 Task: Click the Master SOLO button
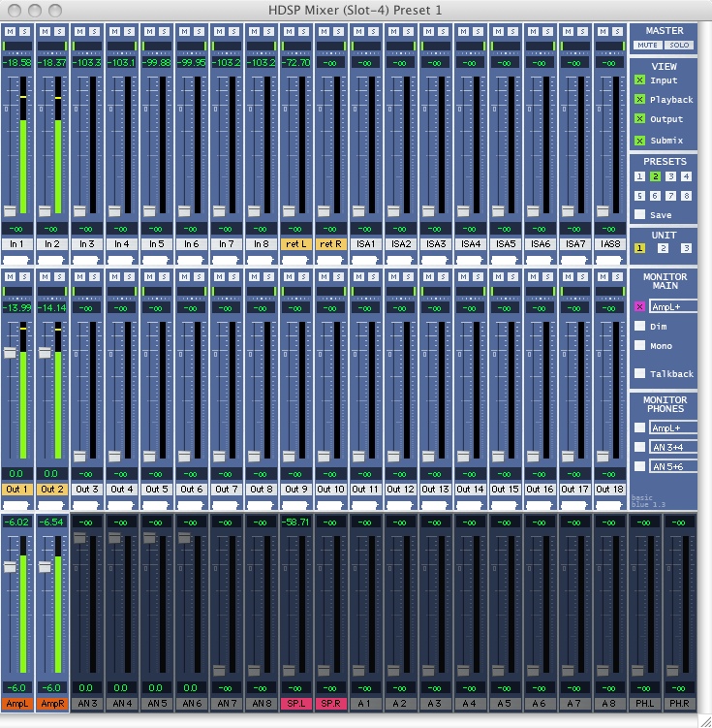tap(679, 45)
